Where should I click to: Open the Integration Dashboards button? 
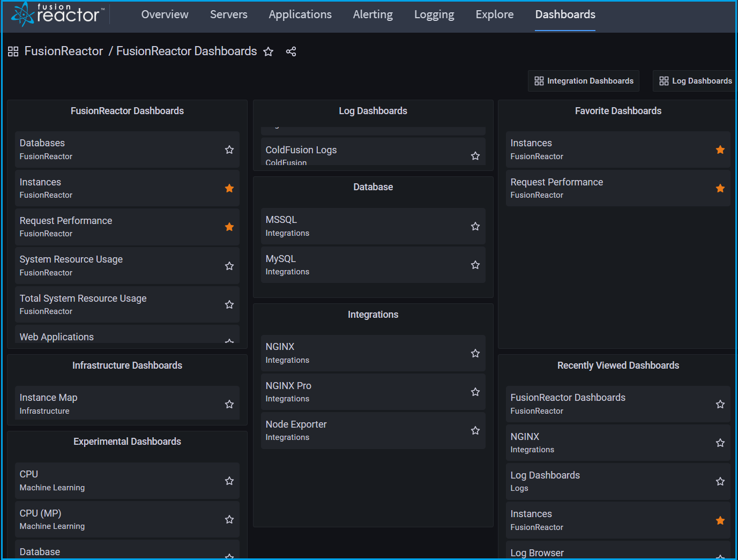point(584,81)
